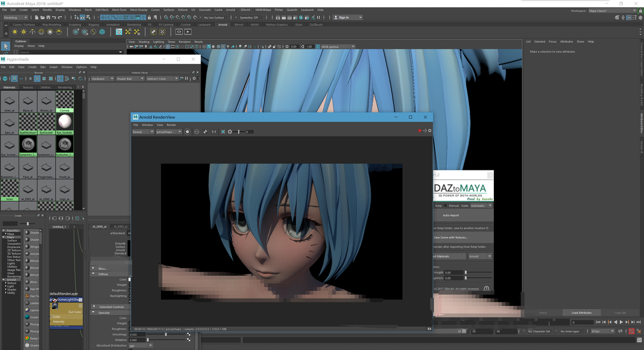Open the Arnold menu in Maya menu bar
The height and width of the screenshot is (350, 644).
click(231, 10)
